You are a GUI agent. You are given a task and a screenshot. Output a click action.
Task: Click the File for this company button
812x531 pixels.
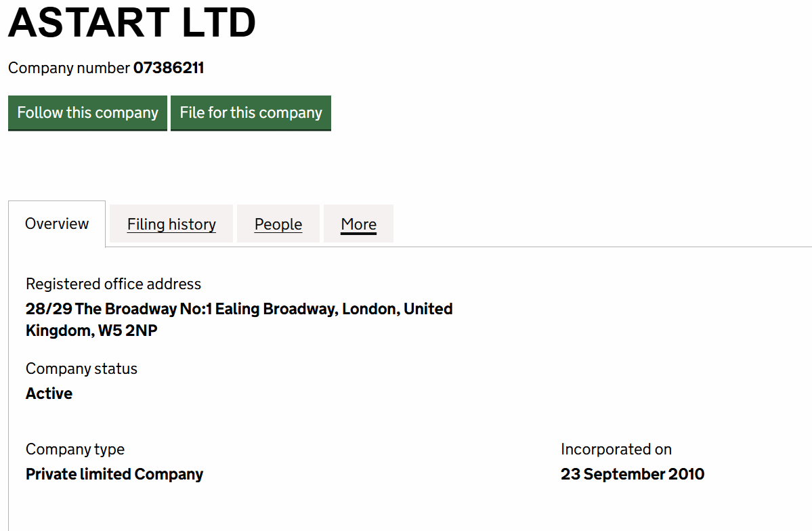click(x=251, y=113)
